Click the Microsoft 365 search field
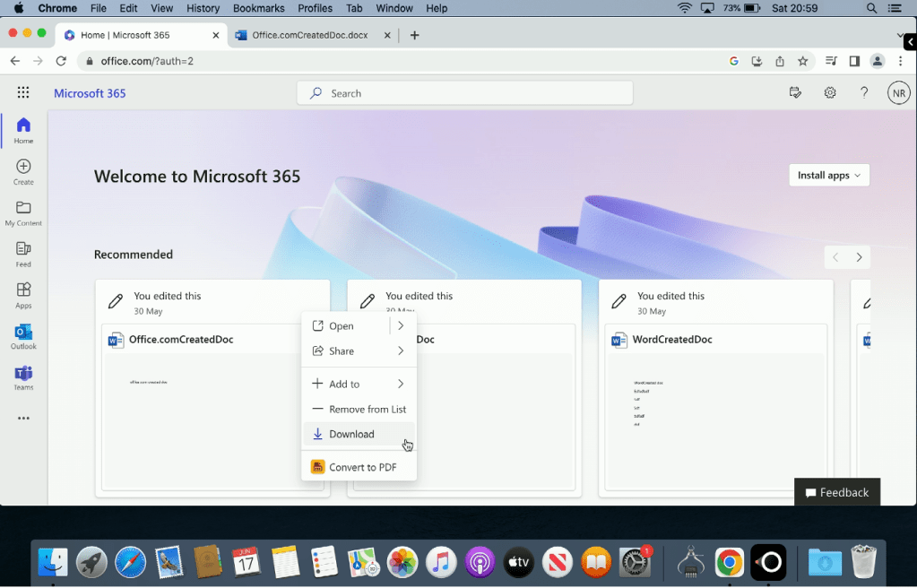This screenshot has height=588, width=917. [x=464, y=93]
